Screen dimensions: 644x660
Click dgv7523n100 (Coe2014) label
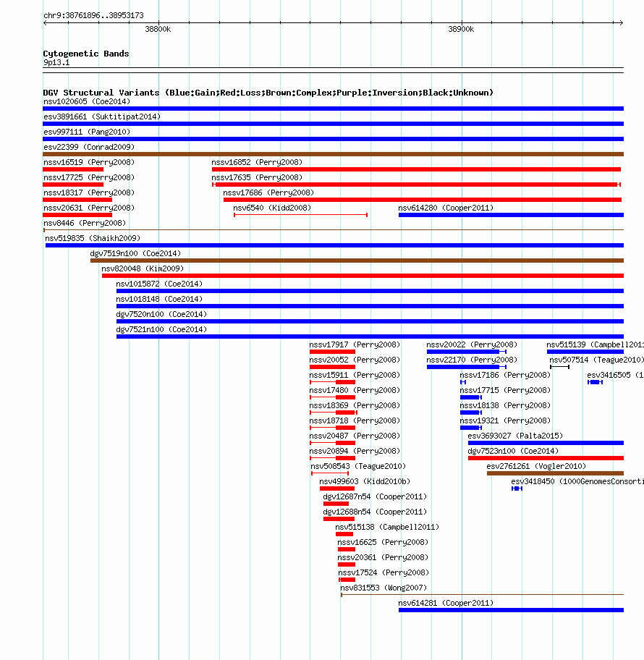(x=513, y=450)
